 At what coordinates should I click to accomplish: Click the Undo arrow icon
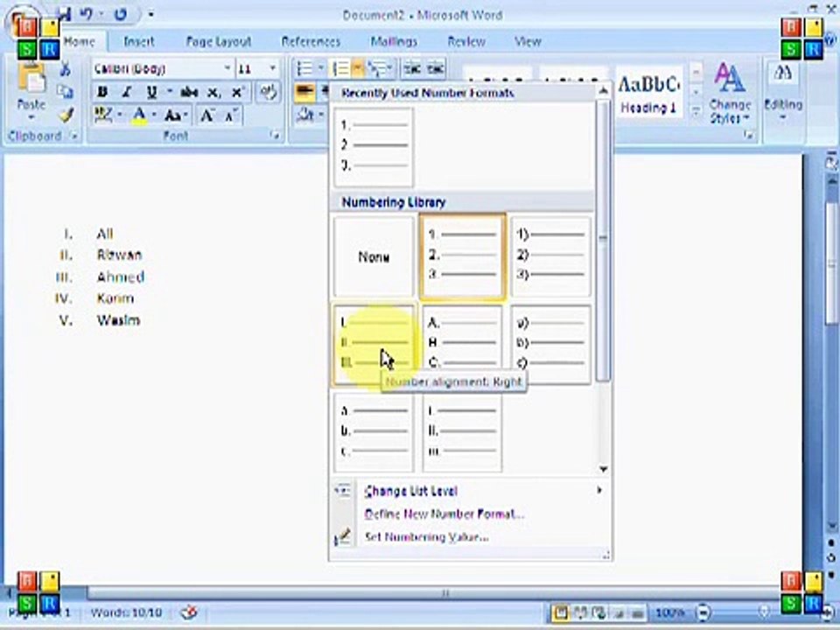point(87,15)
